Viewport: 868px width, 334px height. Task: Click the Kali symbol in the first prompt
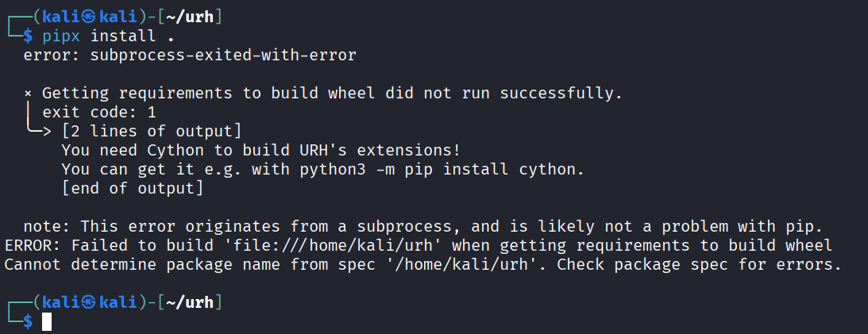pos(88,16)
